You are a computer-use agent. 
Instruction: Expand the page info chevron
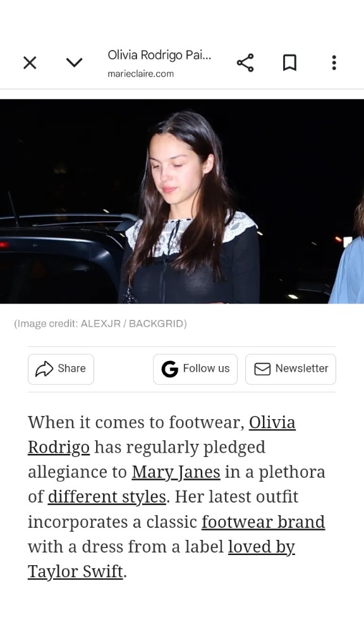(x=74, y=62)
